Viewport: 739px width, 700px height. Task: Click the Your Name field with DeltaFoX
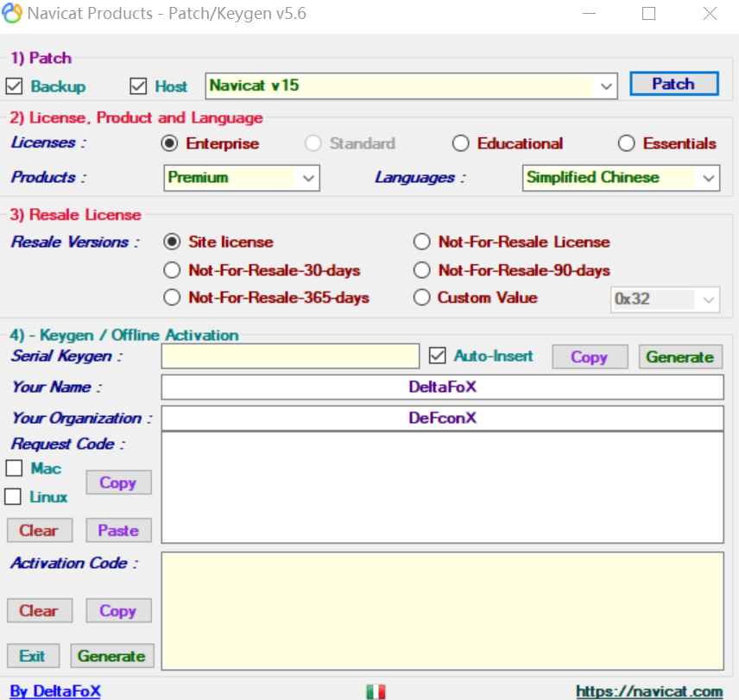(443, 387)
